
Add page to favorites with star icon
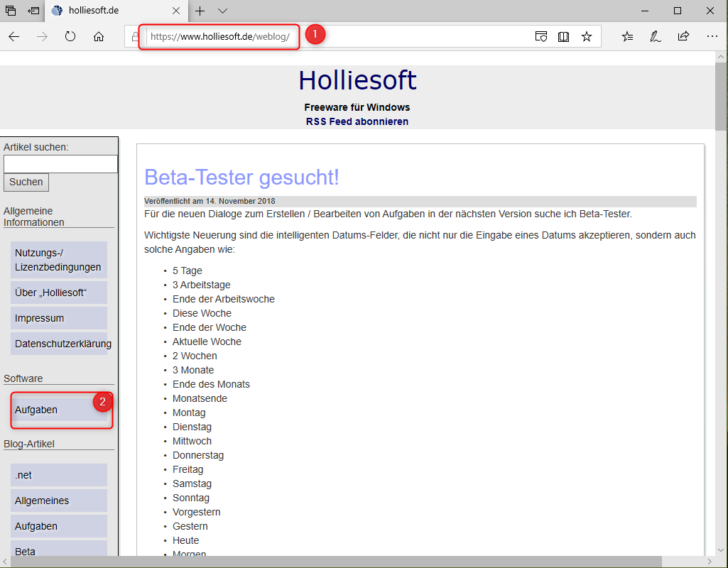(586, 37)
